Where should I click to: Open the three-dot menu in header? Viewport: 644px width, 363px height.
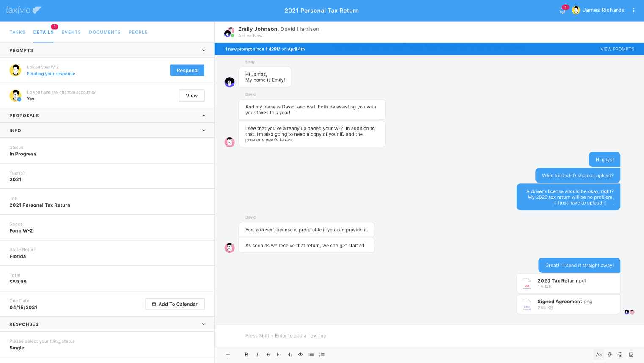(x=633, y=11)
